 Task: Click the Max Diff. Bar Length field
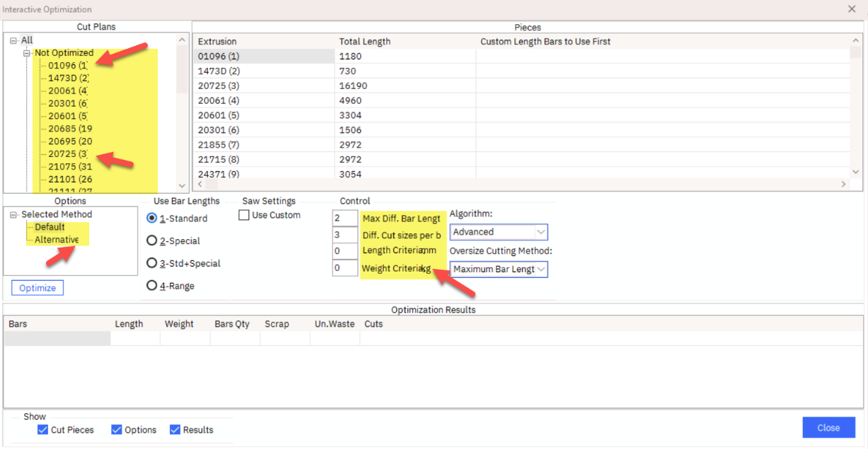[345, 218]
